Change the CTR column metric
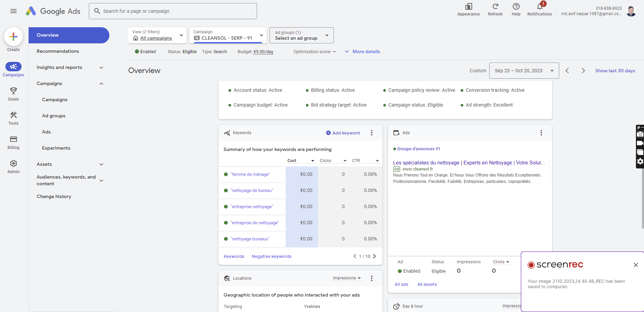Viewport: 644px width, 312px height. (x=365, y=161)
